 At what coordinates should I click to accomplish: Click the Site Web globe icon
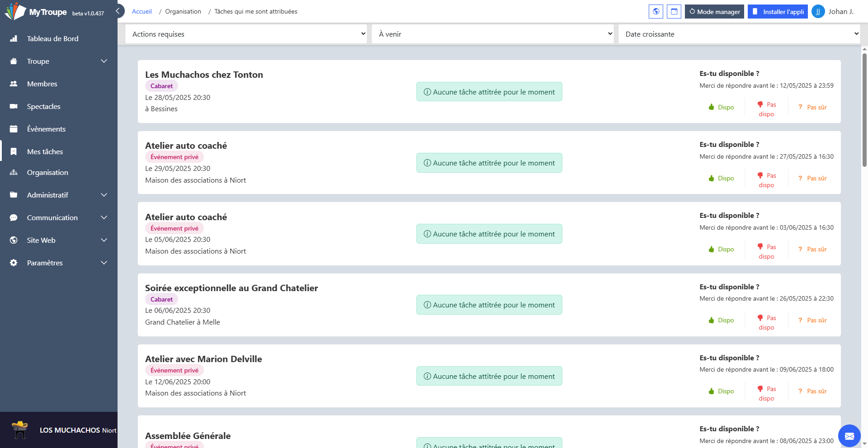(14, 240)
